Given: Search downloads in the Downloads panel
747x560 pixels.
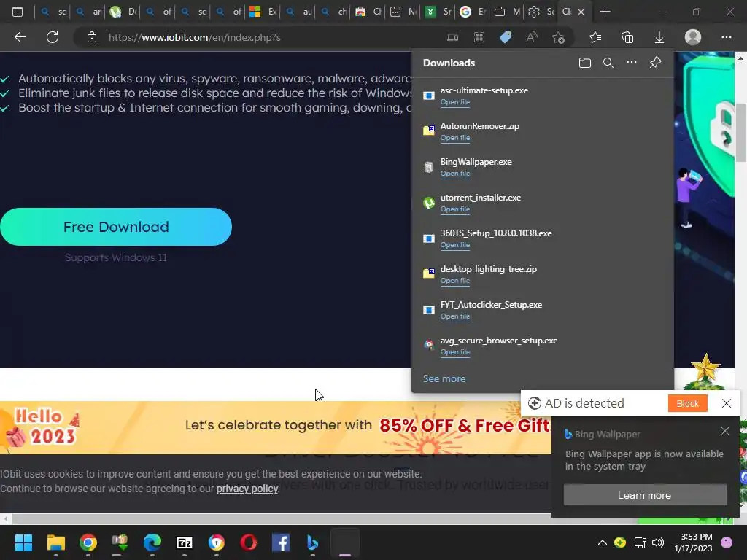Looking at the screenshot, I should tap(608, 63).
